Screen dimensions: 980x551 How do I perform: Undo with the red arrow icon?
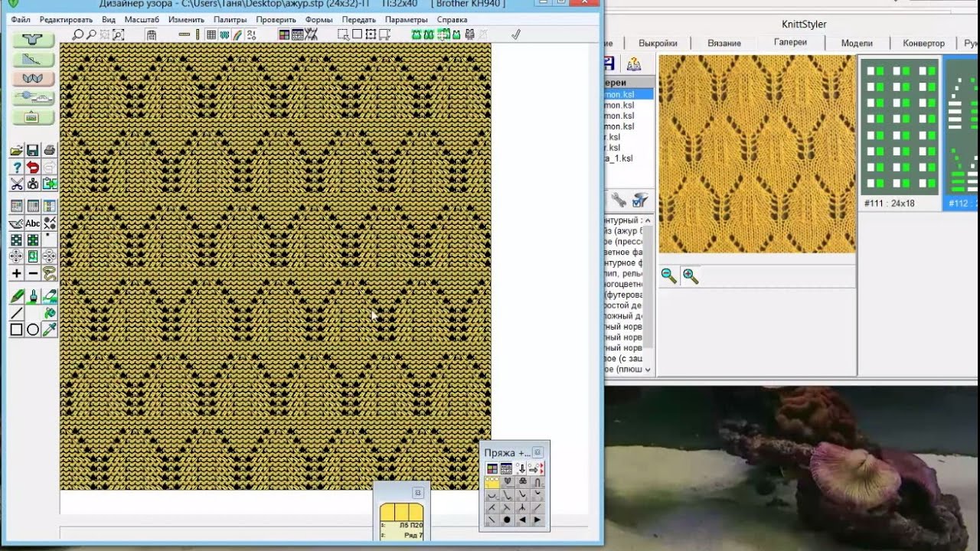pos(33,168)
